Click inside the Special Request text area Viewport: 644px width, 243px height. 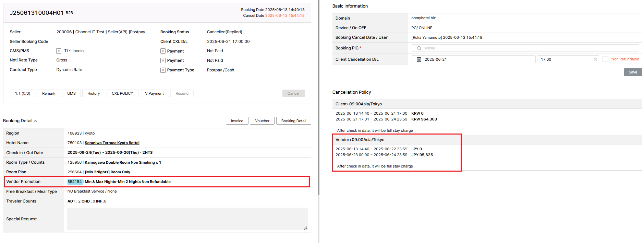pos(187,219)
